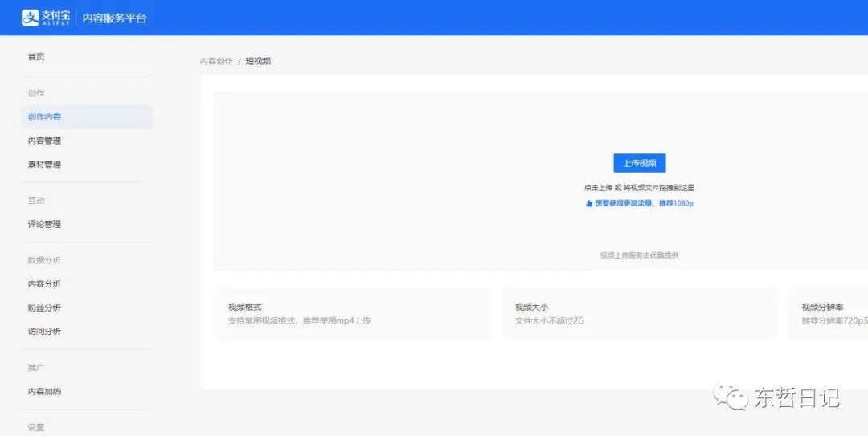Click the 创作 section label in sidebar

click(36, 93)
